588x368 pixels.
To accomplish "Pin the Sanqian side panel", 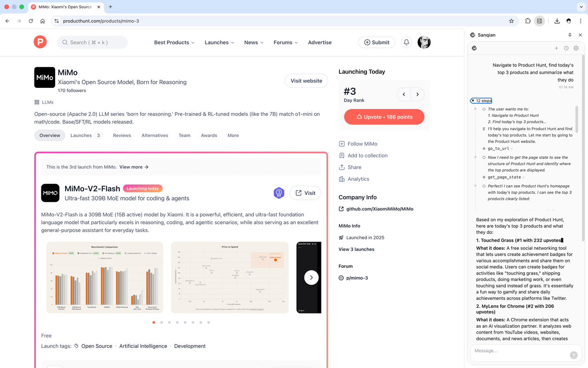I will [570, 35].
